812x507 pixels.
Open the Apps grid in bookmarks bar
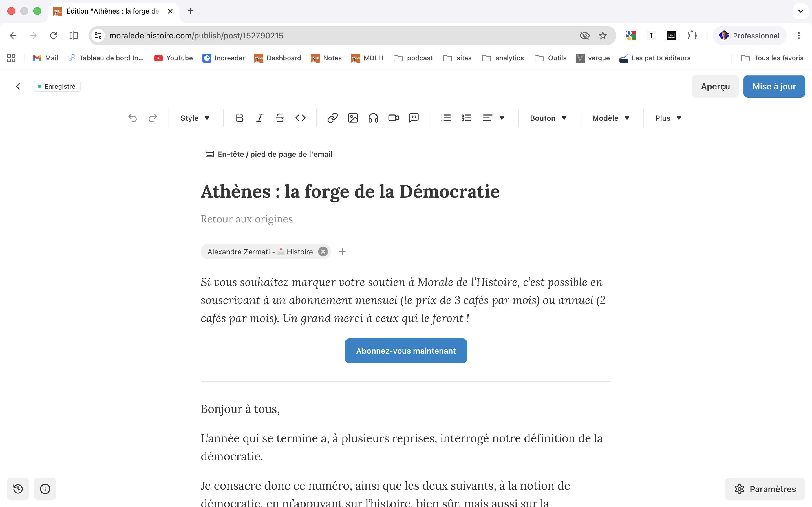coord(11,58)
